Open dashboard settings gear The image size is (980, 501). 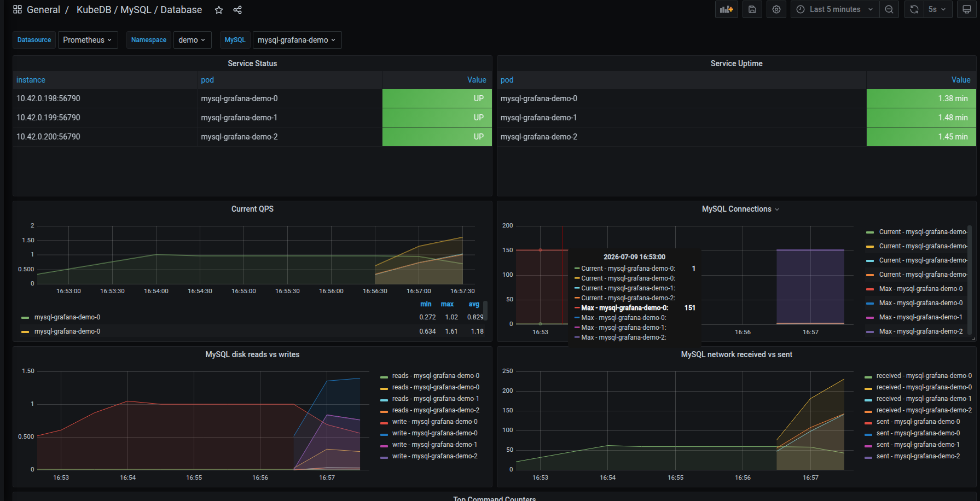pyautogui.click(x=776, y=9)
